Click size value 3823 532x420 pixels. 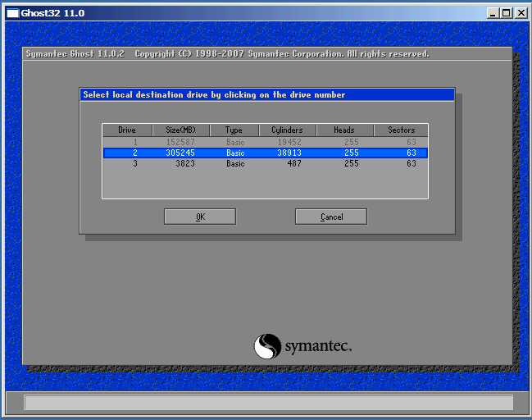pyautogui.click(x=185, y=163)
